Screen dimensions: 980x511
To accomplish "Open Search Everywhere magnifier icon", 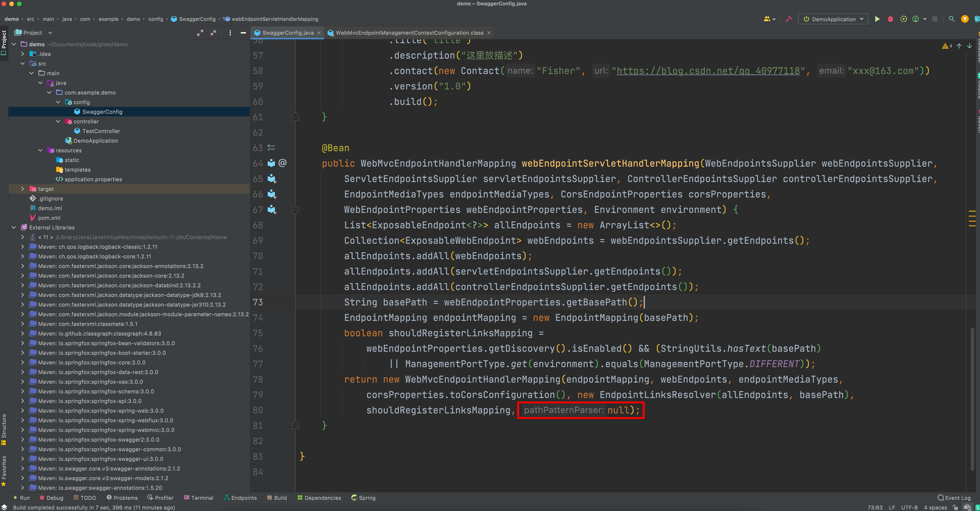I will [951, 19].
